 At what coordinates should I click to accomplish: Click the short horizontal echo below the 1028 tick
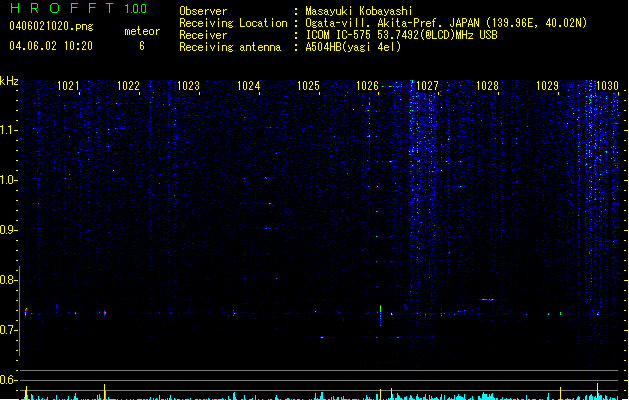point(487,299)
